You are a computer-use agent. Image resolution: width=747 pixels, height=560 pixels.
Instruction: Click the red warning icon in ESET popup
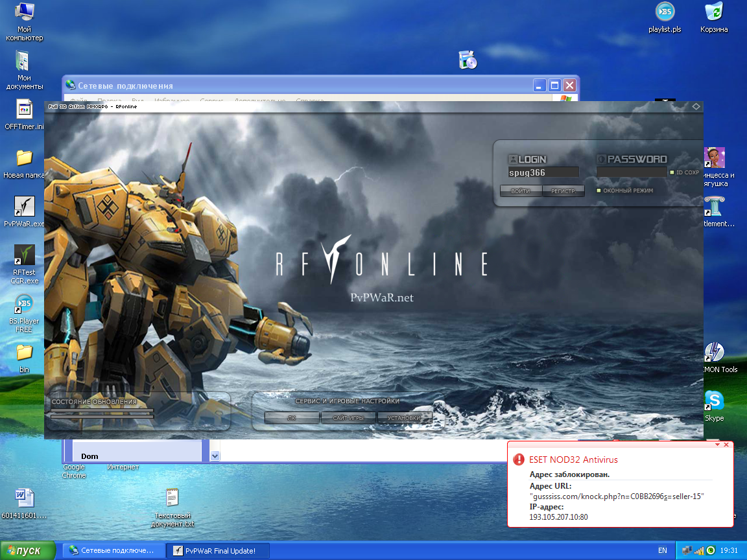point(518,460)
